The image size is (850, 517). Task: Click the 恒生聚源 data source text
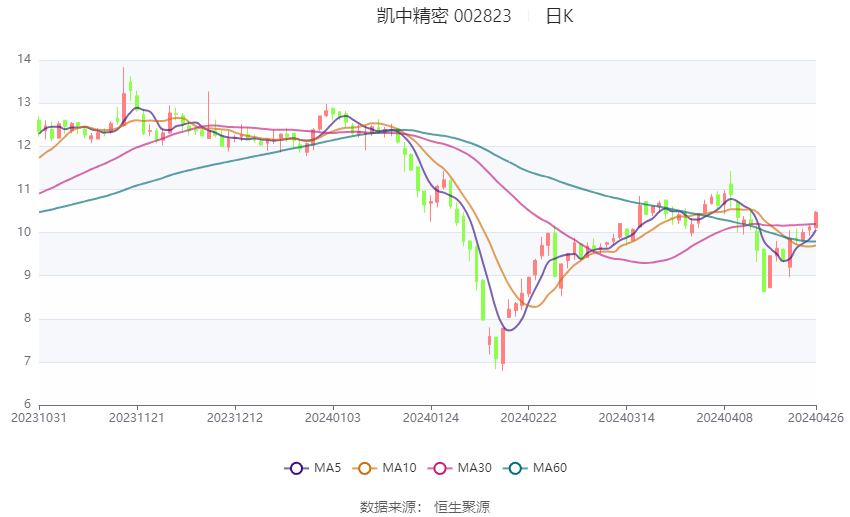[461, 507]
